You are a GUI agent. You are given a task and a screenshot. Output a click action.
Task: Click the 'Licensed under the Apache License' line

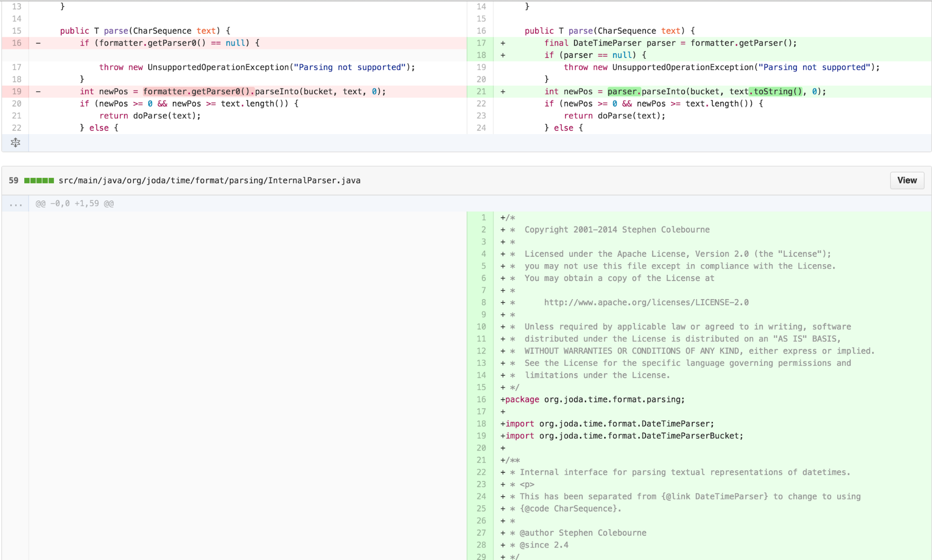point(677,254)
